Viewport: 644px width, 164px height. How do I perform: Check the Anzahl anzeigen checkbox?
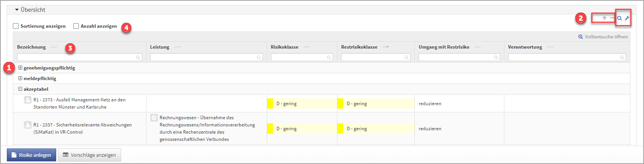pos(76,26)
